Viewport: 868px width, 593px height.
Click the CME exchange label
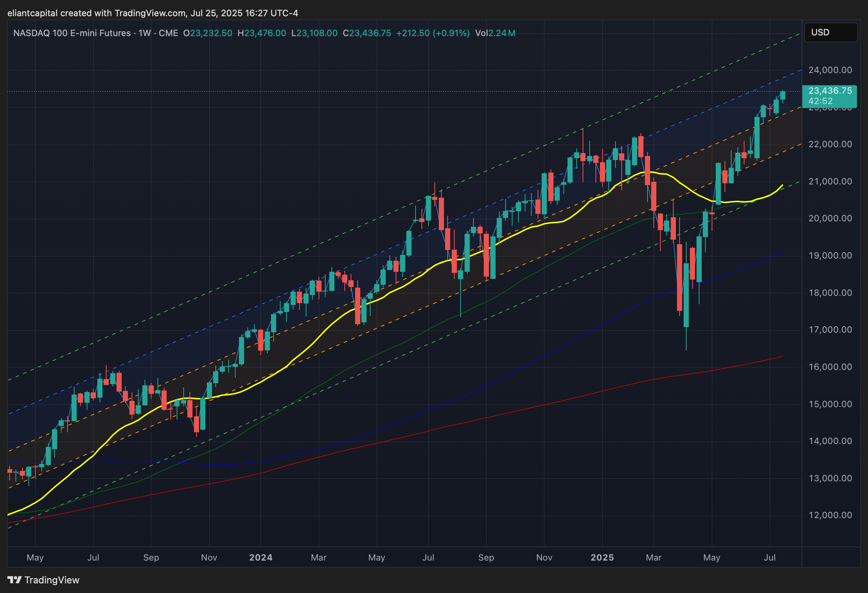tap(168, 33)
